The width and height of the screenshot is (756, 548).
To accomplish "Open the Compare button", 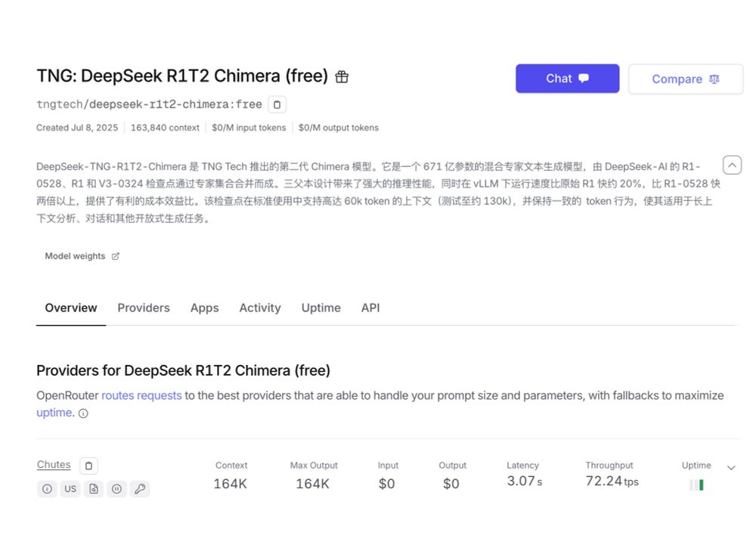I will [x=685, y=79].
